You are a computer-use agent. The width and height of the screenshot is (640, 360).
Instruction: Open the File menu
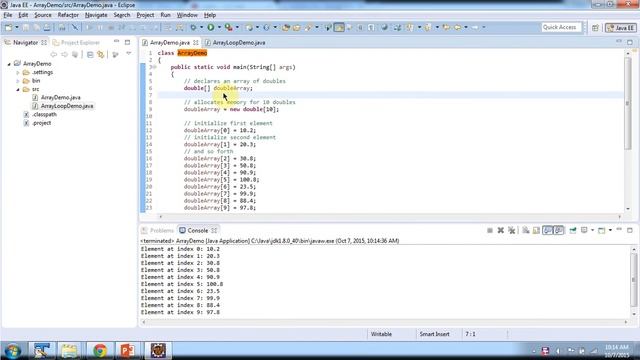point(8,15)
